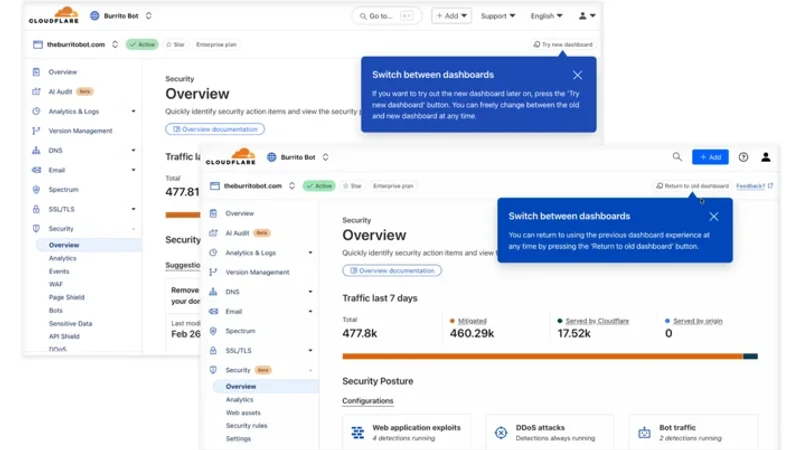
Task: Open Overview documentation in the front dashboard
Action: (392, 270)
